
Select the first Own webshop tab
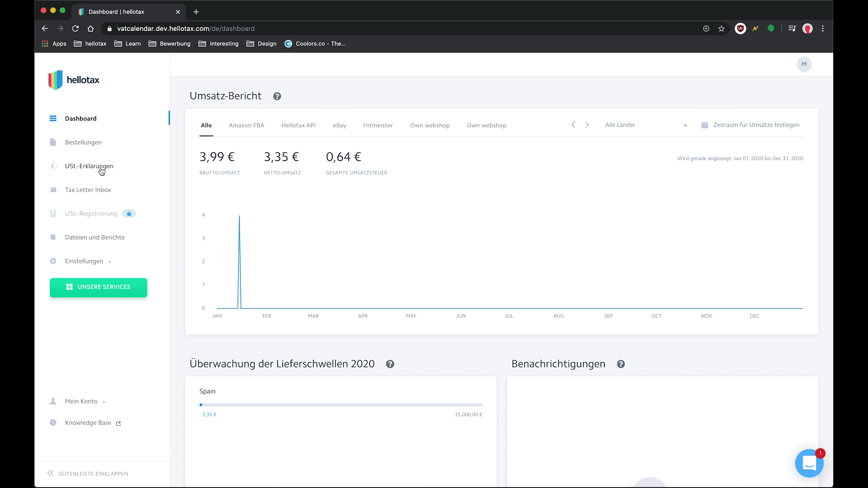(430, 125)
